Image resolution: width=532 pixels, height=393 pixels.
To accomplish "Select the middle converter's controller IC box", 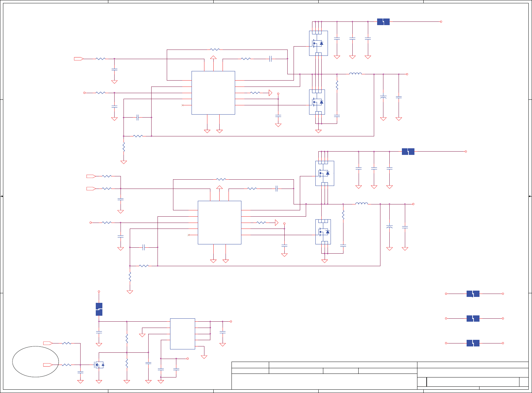I will click(x=220, y=223).
